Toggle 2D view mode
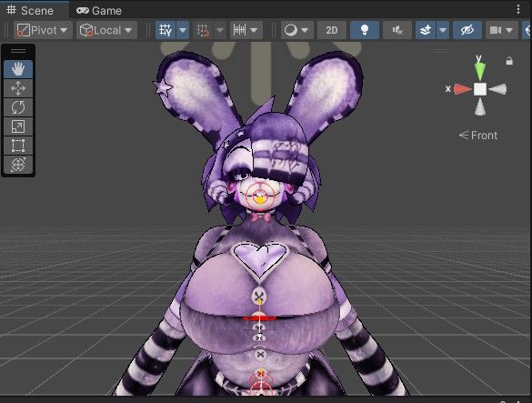532x403 pixels. 332,30
